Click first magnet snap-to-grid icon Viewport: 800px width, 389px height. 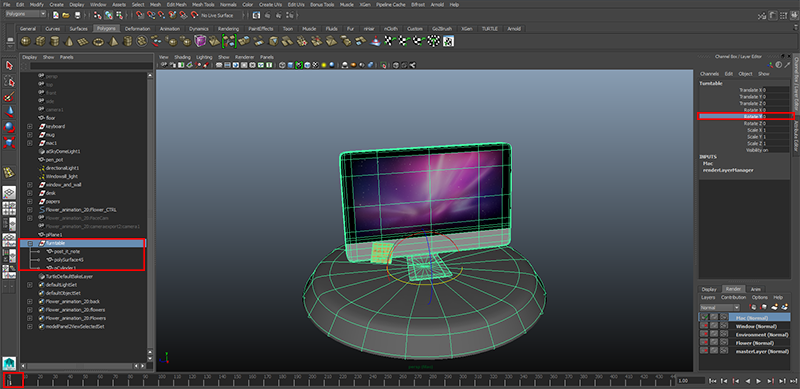[x=139, y=15]
